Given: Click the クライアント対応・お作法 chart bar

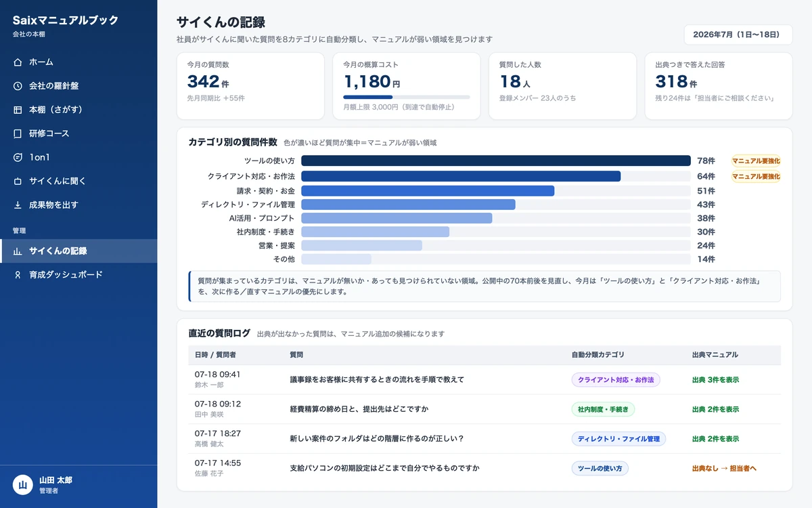Looking at the screenshot, I should 461,177.
